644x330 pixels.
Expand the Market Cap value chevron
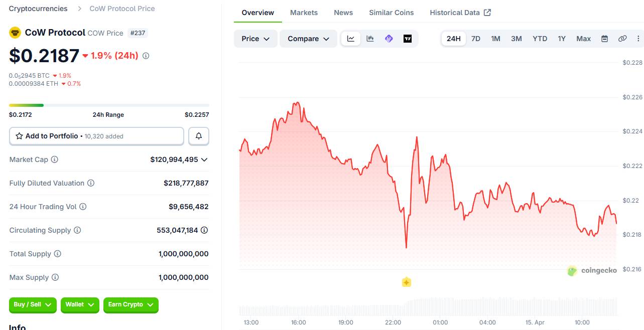(x=204, y=159)
